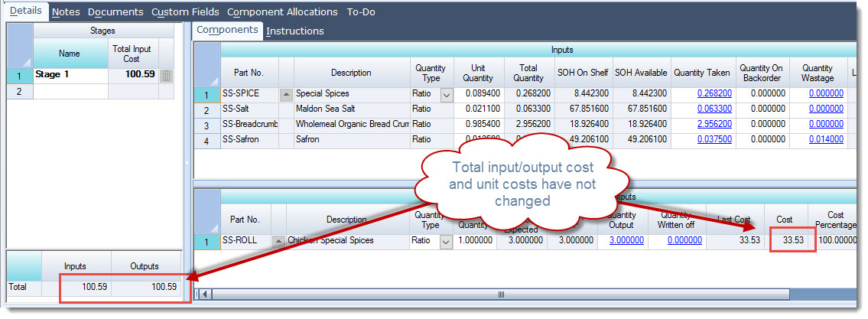Click horizontal scrollbar thumb in outputs grid

501,294
